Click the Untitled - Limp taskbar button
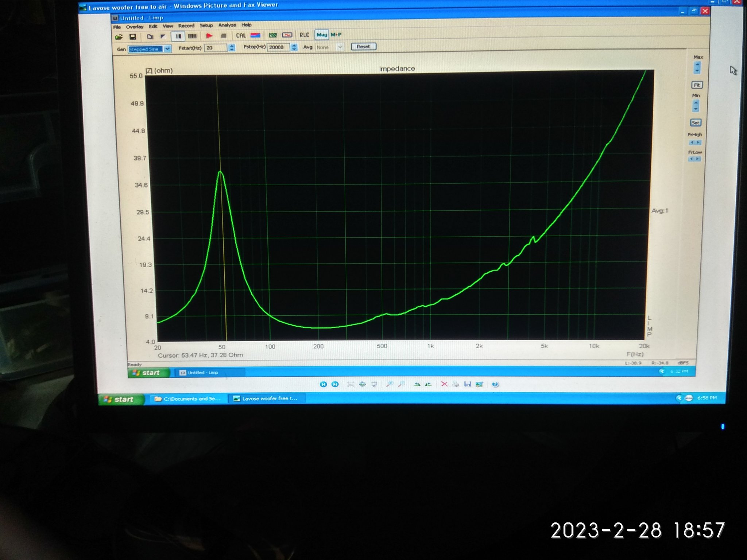The image size is (747, 560). pos(210,373)
